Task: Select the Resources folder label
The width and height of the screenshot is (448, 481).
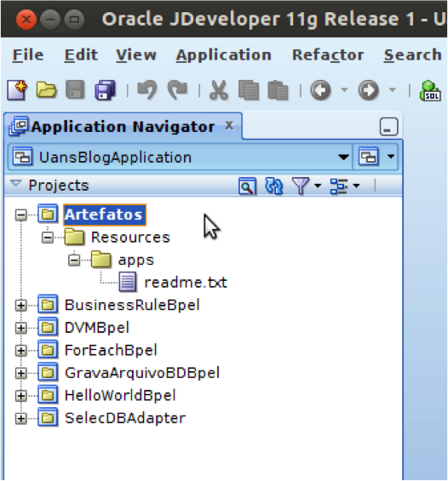Action: (130, 238)
